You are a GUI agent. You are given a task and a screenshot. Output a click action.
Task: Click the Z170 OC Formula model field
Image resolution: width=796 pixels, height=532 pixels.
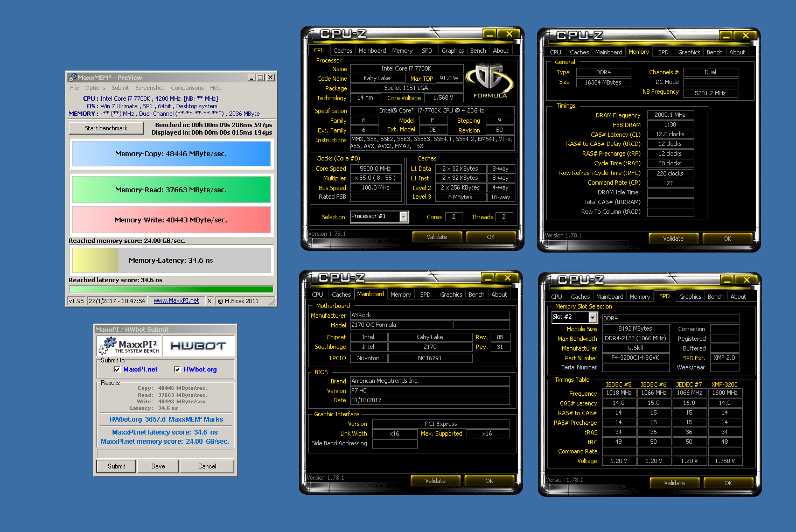401,325
